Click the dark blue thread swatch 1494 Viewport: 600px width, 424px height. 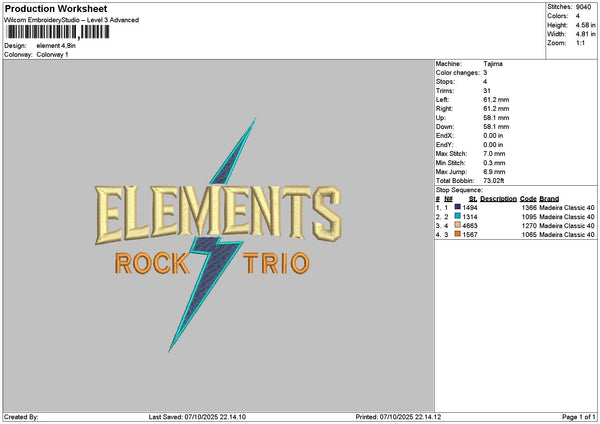(457, 207)
